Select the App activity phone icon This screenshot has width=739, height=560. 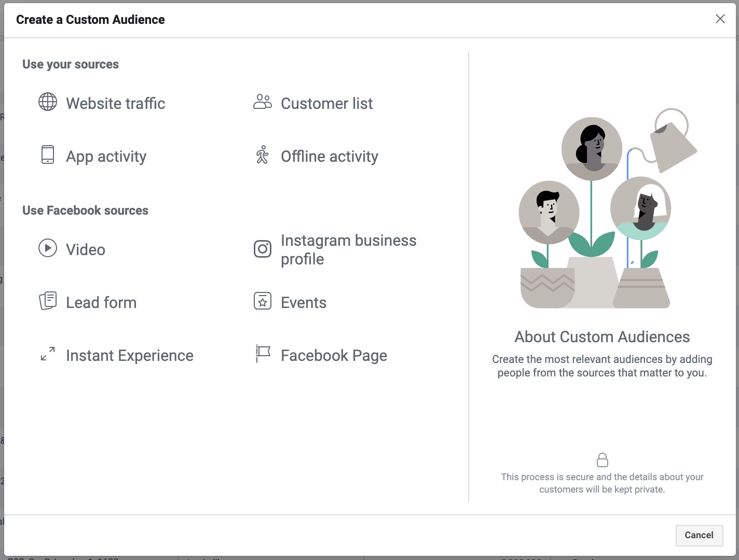pos(48,155)
